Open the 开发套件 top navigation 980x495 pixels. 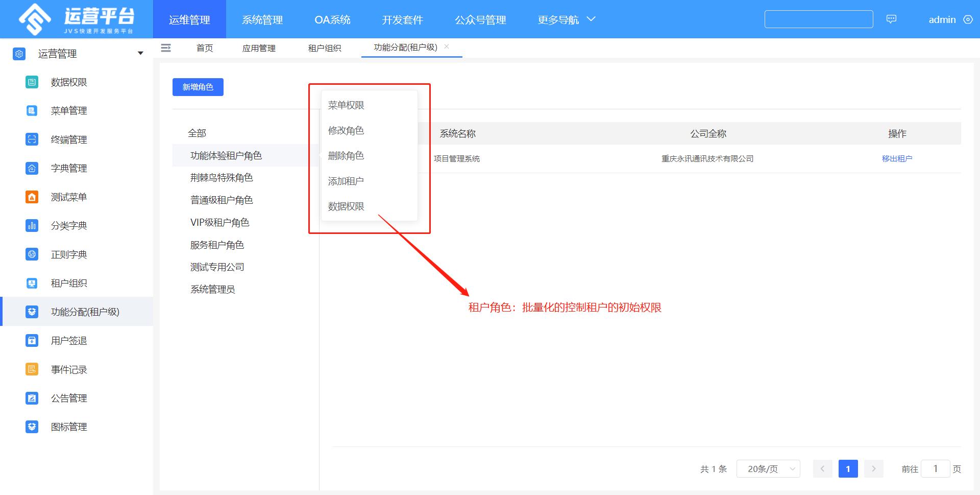(403, 19)
